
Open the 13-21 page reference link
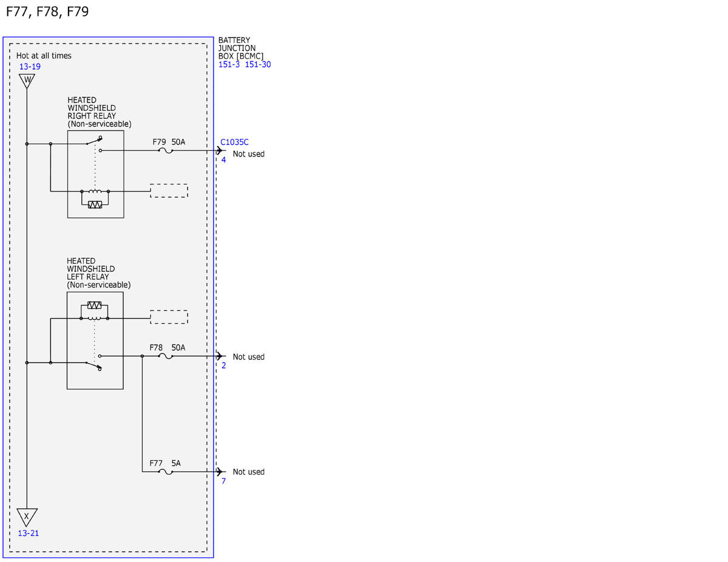[28, 533]
